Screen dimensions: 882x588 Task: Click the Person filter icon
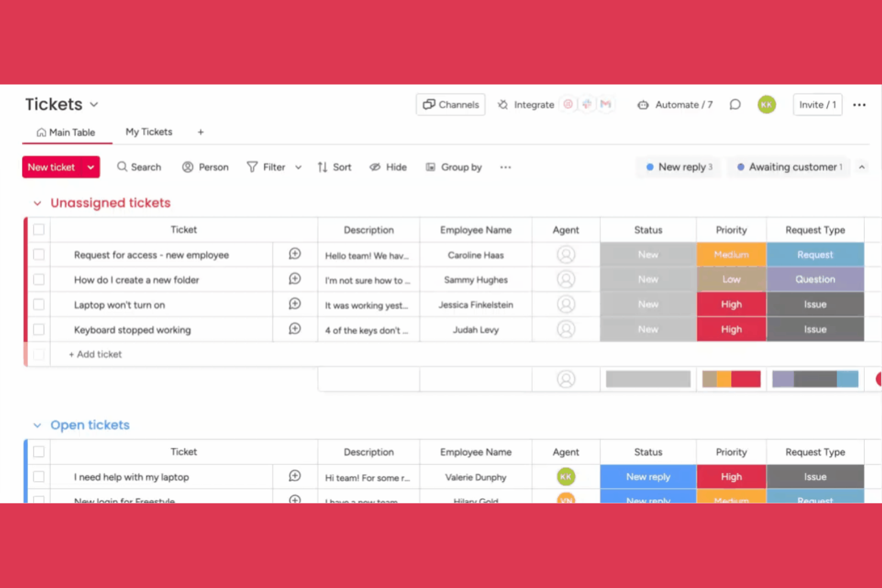coord(188,167)
